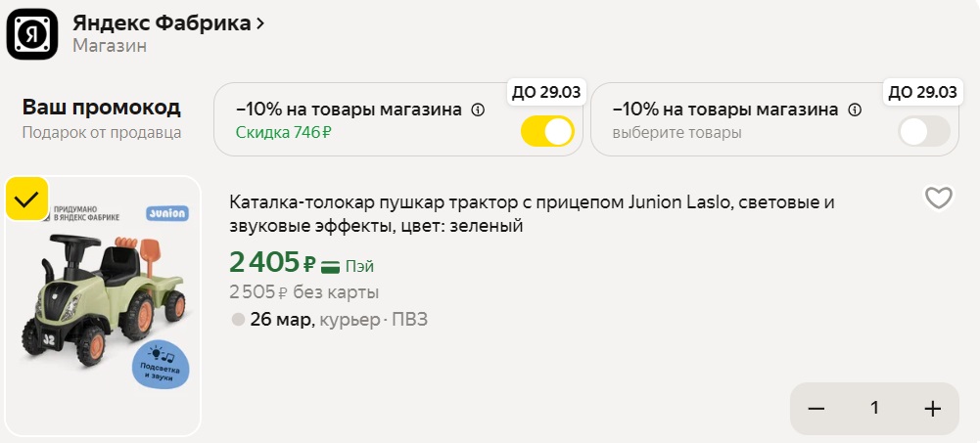Add tractor toy to favorites heart
The image size is (980, 443).
tap(938, 199)
